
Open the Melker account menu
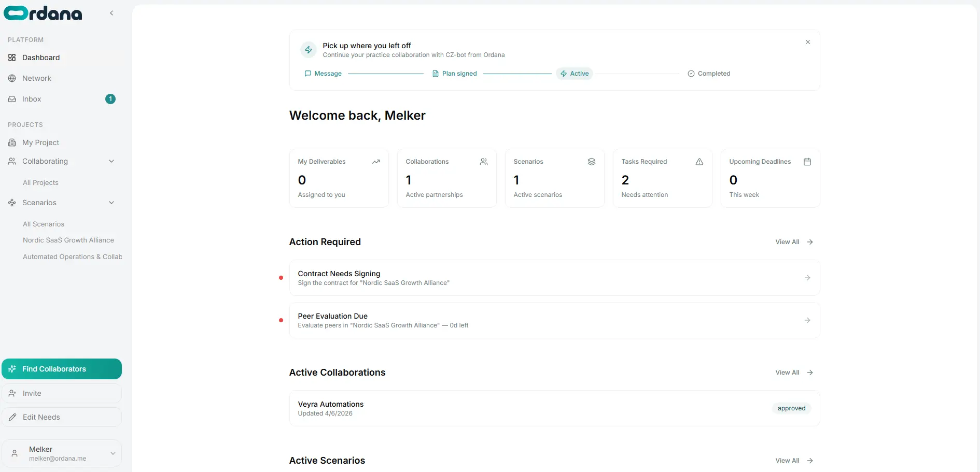[x=62, y=453]
